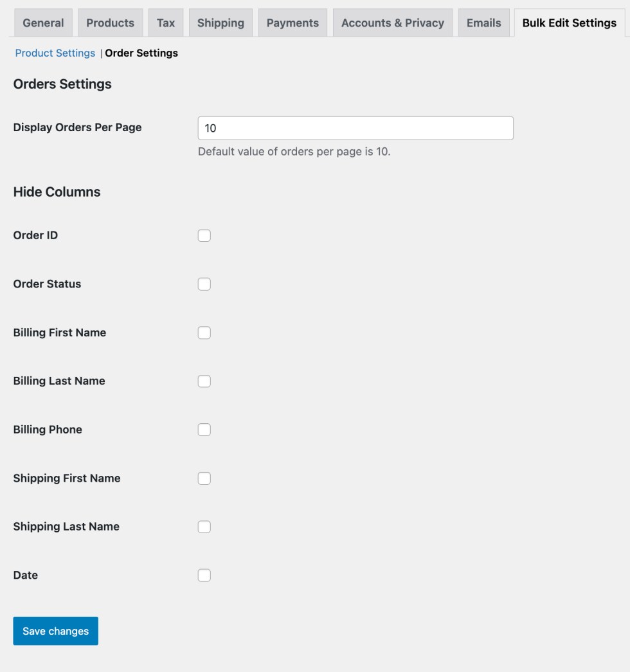The image size is (630, 672).
Task: Click the Save changes button
Action: (55, 631)
